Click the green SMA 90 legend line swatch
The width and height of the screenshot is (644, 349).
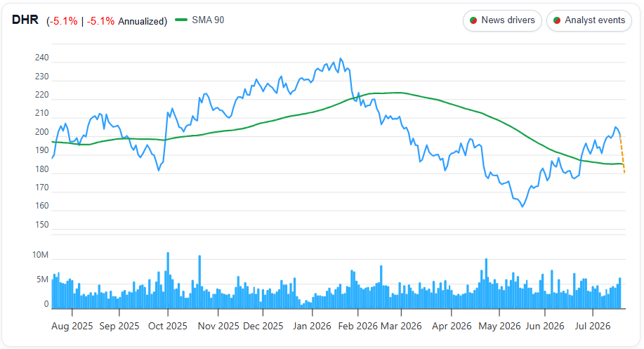point(181,20)
